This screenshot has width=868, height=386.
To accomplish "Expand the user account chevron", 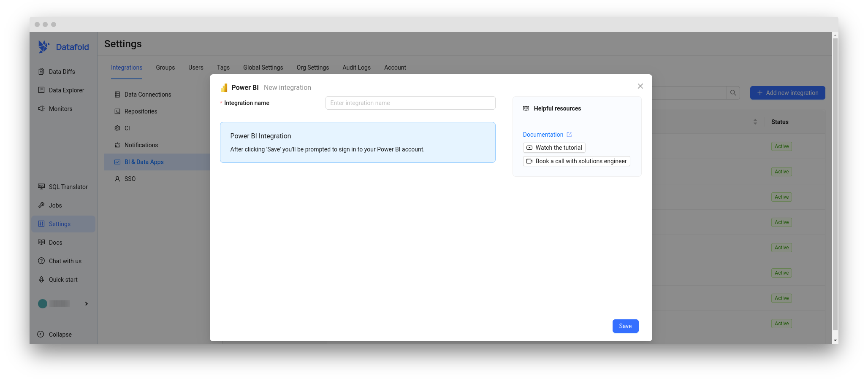I will (87, 304).
